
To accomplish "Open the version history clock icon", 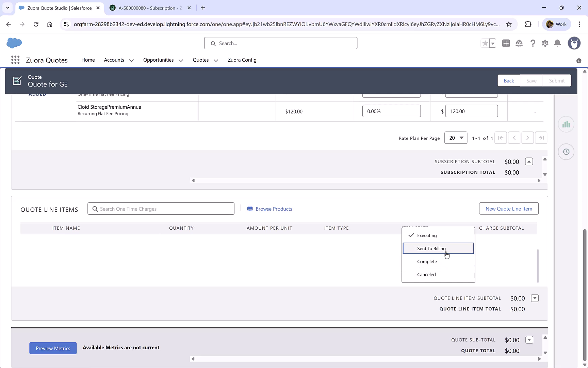I will tap(566, 152).
